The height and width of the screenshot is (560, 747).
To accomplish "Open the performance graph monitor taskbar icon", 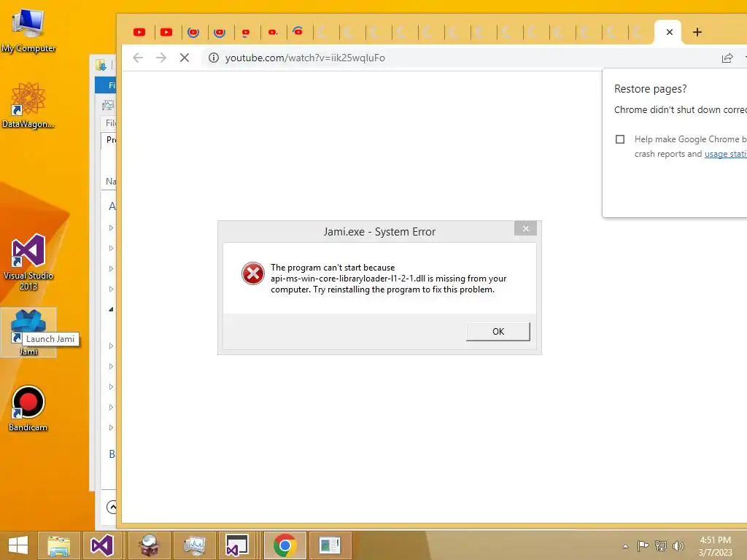I will pyautogui.click(x=194, y=545).
